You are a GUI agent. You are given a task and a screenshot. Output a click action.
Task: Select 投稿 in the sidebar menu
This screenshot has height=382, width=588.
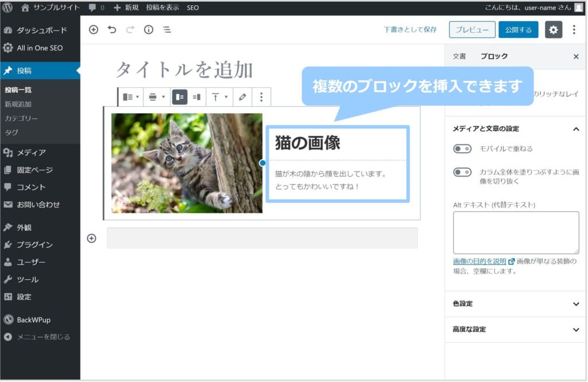pos(40,71)
